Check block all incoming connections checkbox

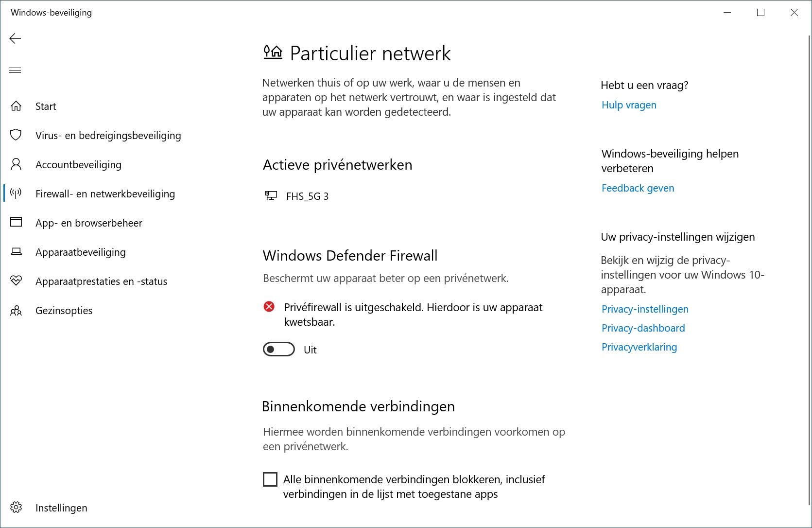pyautogui.click(x=270, y=479)
